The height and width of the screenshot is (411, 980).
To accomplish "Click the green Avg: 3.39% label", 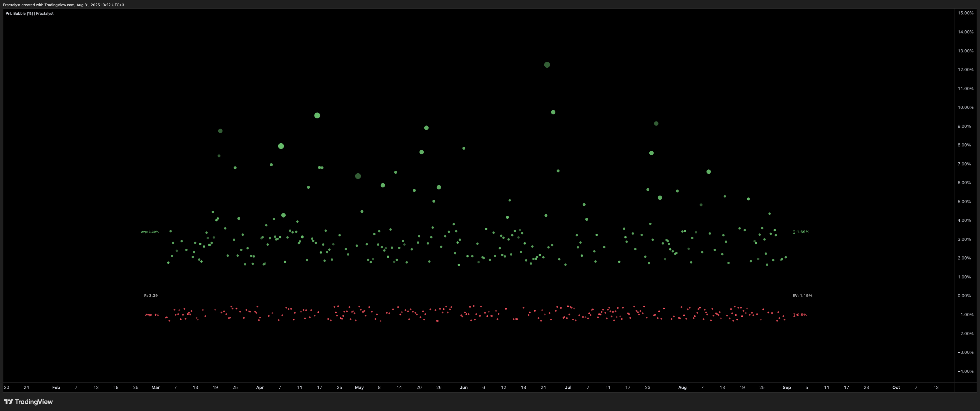I will click(150, 232).
